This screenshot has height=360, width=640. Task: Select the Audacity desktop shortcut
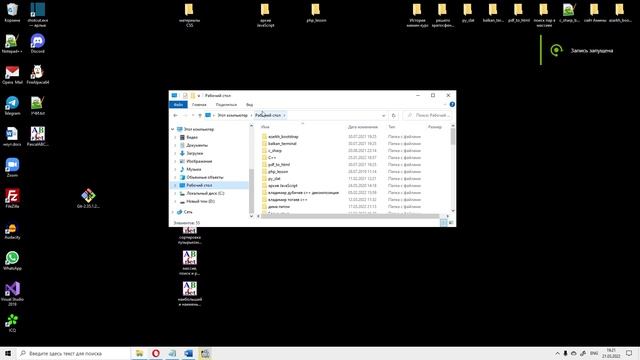pos(12,230)
